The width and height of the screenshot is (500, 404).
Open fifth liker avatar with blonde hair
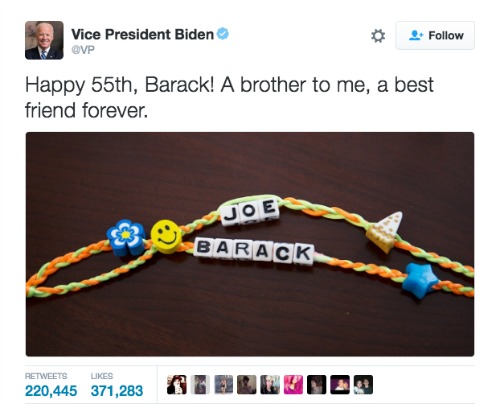(x=270, y=385)
